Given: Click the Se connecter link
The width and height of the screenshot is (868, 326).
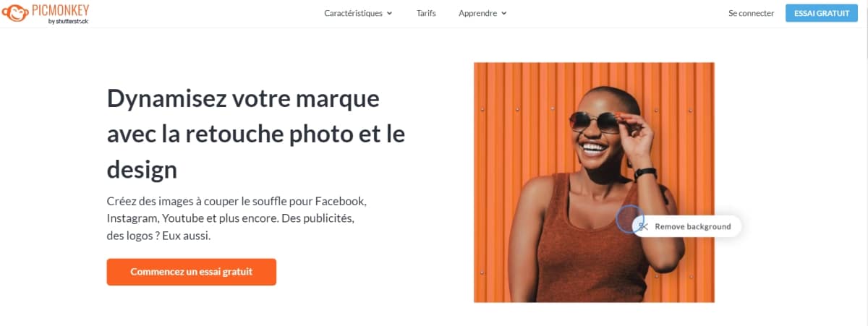Looking at the screenshot, I should 751,13.
